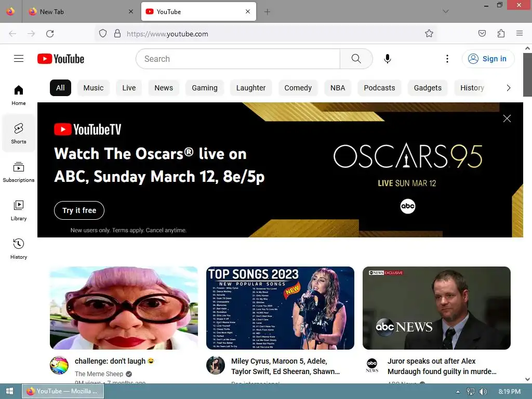This screenshot has height=399, width=532.
Task: Open Library in the sidebar
Action: [x=19, y=211]
